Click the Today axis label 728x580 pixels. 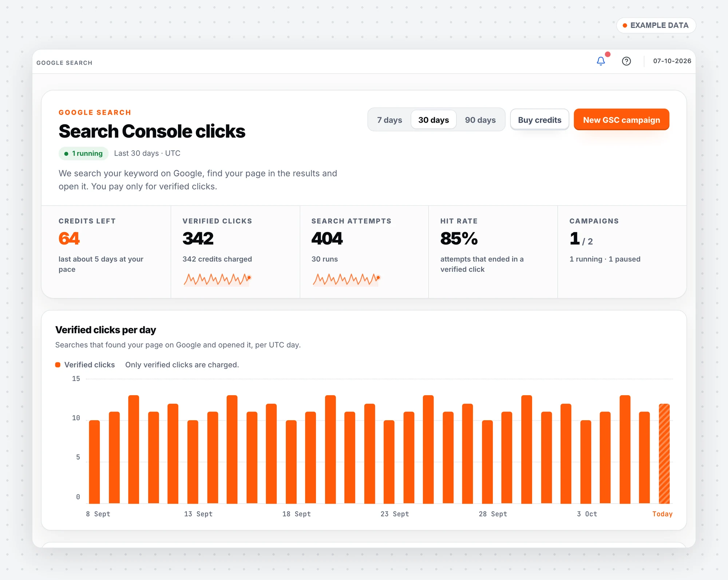(x=662, y=514)
